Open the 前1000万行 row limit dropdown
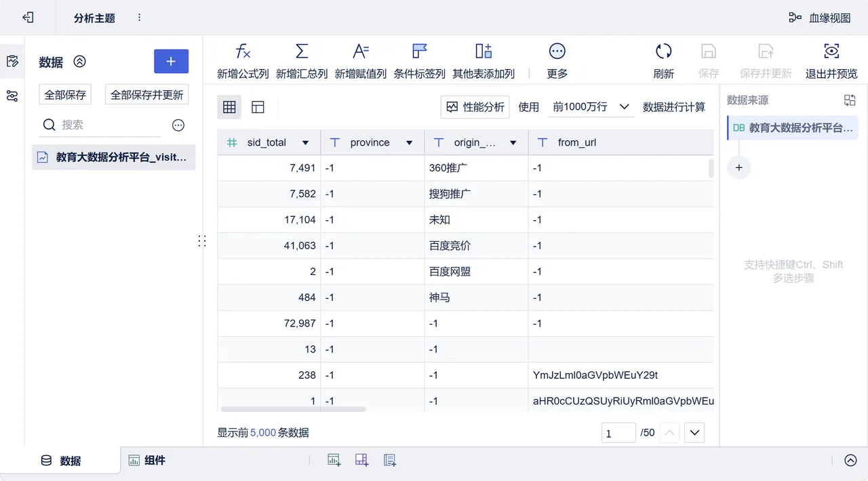Screen dimensions: 868x481 point(591,107)
